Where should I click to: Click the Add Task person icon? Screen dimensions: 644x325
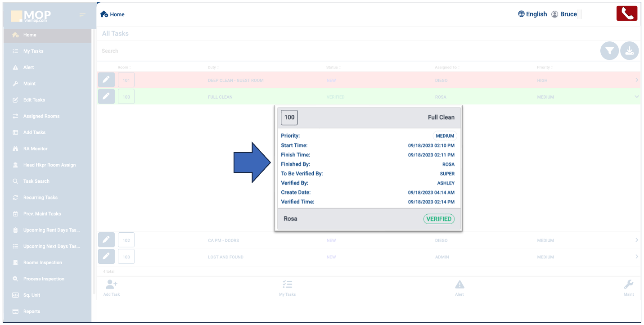point(111,284)
